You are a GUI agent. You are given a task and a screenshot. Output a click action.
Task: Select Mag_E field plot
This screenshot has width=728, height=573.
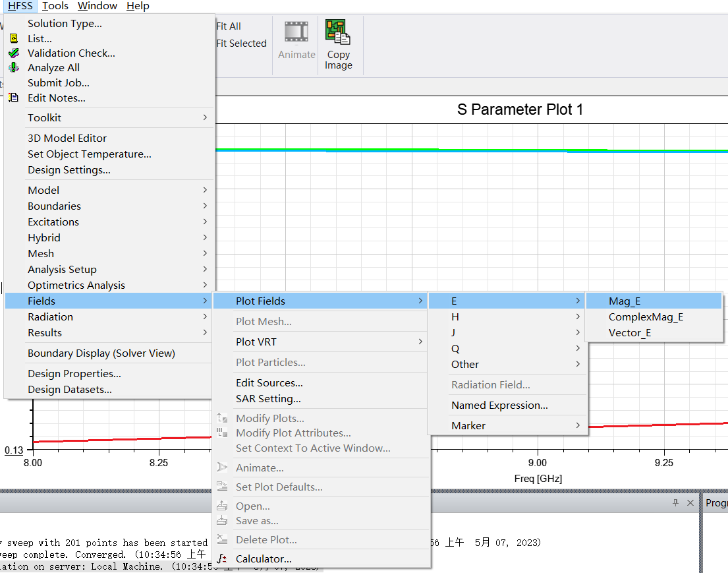[x=654, y=301]
